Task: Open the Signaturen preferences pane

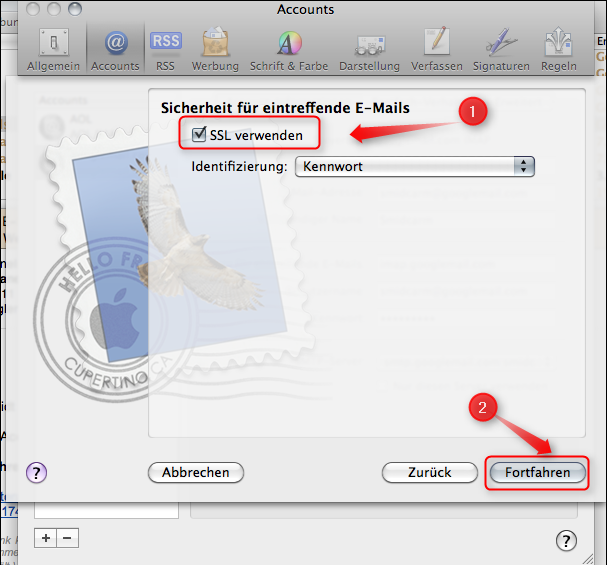Action: coord(501,50)
